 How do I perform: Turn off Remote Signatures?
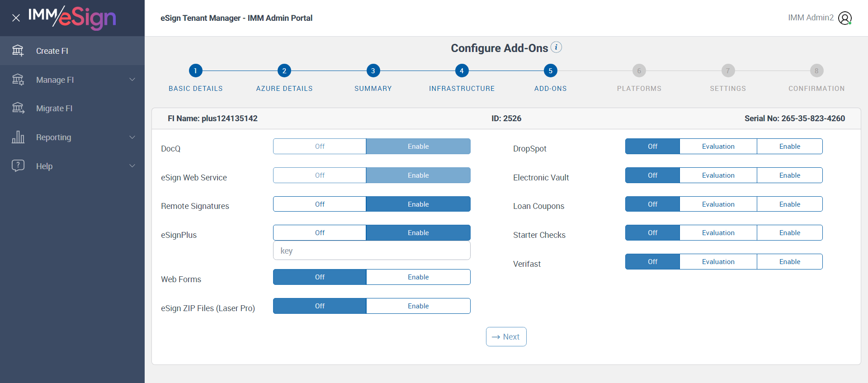320,204
